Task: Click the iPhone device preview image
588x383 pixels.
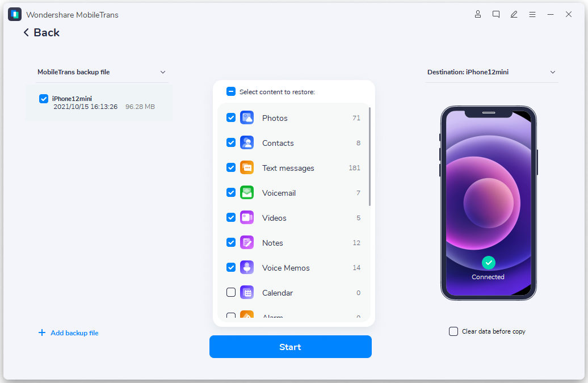Action: click(x=488, y=203)
